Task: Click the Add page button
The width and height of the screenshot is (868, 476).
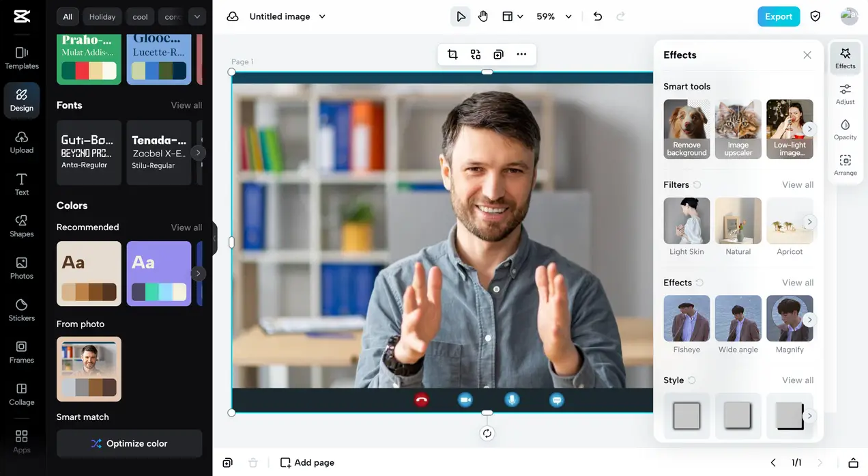Action: [307, 462]
